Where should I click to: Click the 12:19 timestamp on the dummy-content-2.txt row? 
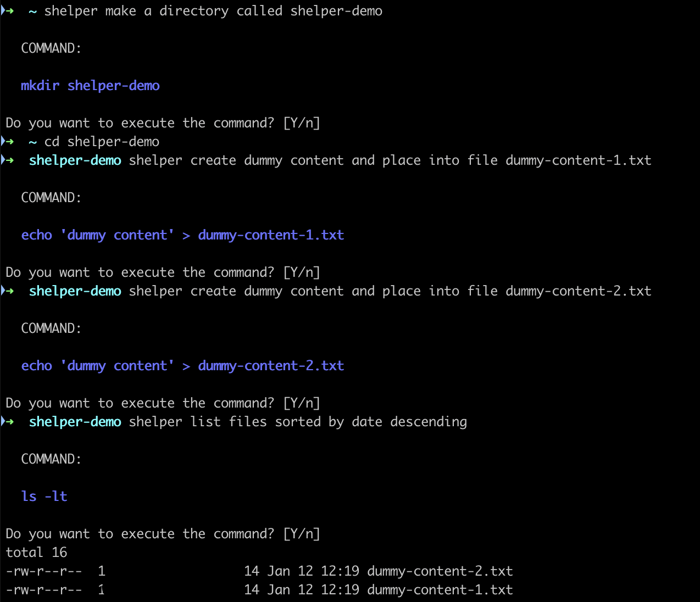(340, 571)
